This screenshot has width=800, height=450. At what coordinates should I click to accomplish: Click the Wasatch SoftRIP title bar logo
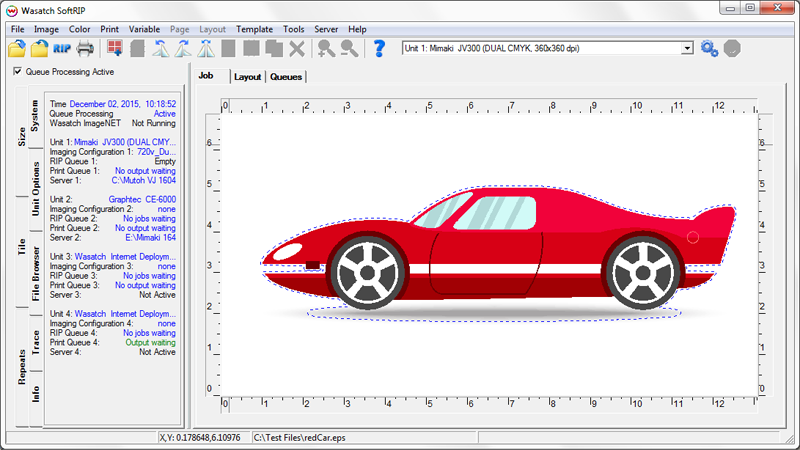(x=12, y=10)
